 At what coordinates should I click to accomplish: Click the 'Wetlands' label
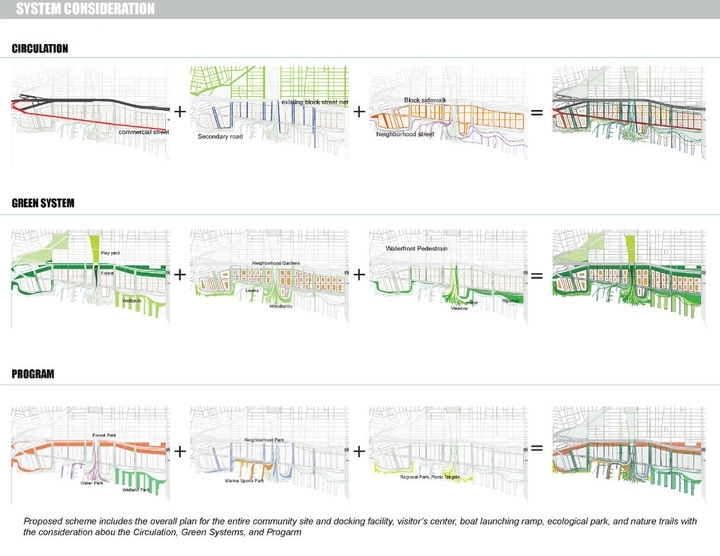(x=132, y=301)
